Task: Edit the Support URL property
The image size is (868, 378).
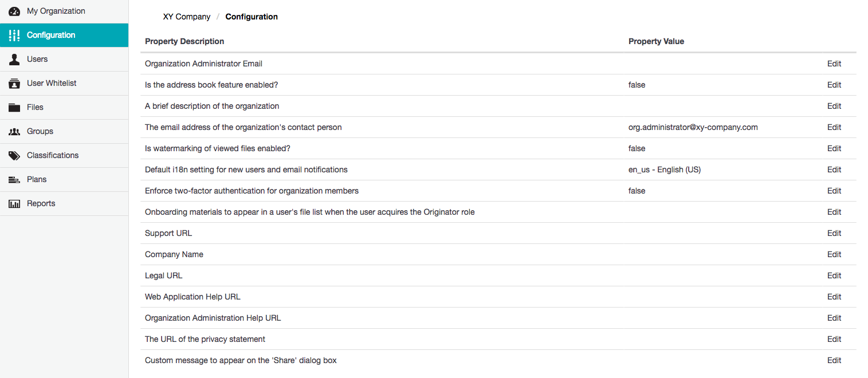Action: tap(834, 233)
